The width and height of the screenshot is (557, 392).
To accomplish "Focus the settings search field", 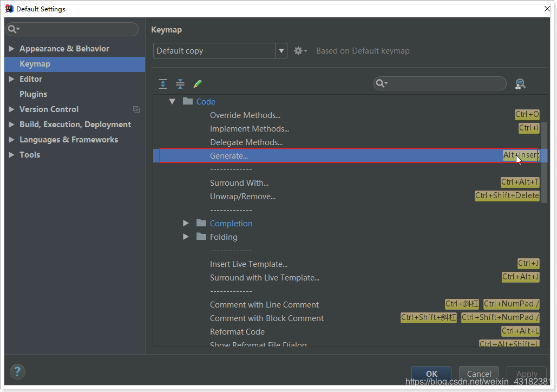I will [x=72, y=29].
